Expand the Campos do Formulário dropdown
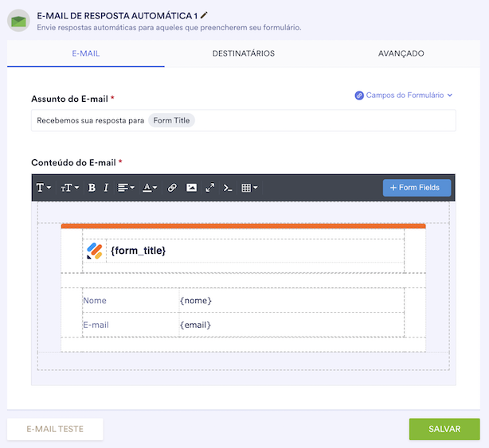The width and height of the screenshot is (489, 448). (404, 95)
